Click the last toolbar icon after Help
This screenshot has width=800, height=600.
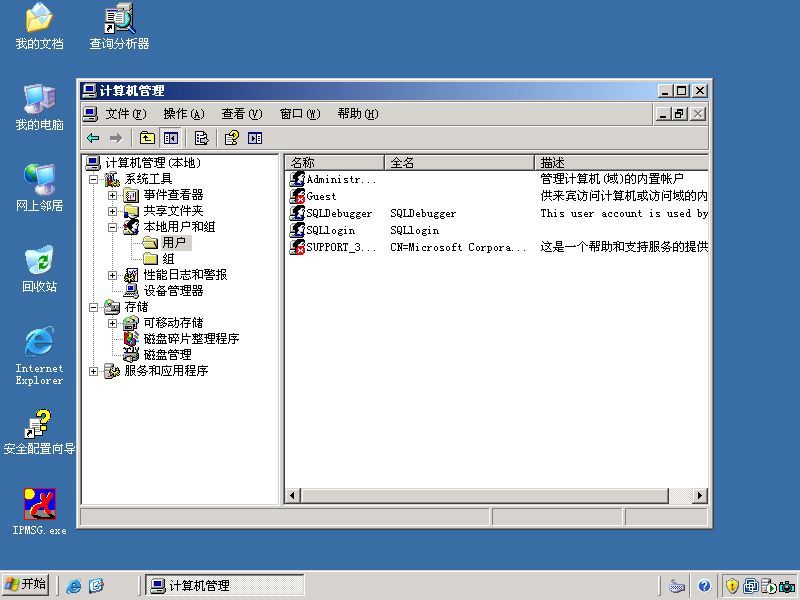[x=255, y=138]
